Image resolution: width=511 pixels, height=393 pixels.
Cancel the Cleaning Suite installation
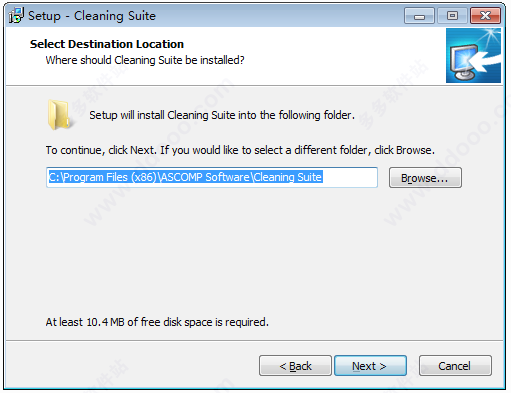tap(455, 366)
